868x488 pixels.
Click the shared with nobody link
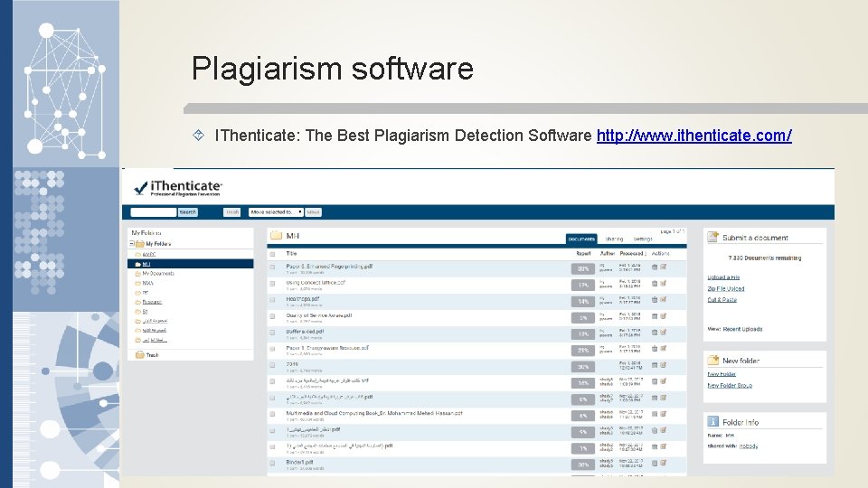pyautogui.click(x=749, y=446)
